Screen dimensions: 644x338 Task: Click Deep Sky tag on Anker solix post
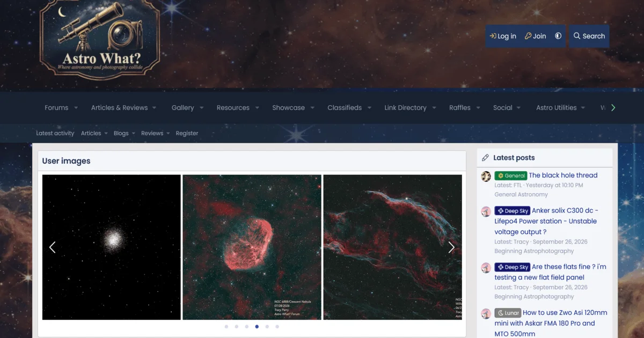[512, 211]
